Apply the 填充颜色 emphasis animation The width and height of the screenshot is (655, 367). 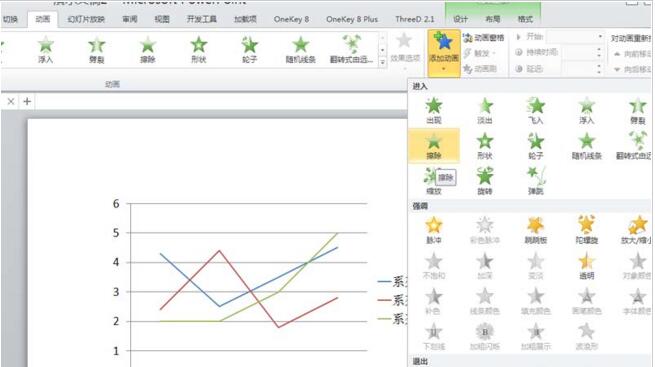pyautogui.click(x=536, y=301)
